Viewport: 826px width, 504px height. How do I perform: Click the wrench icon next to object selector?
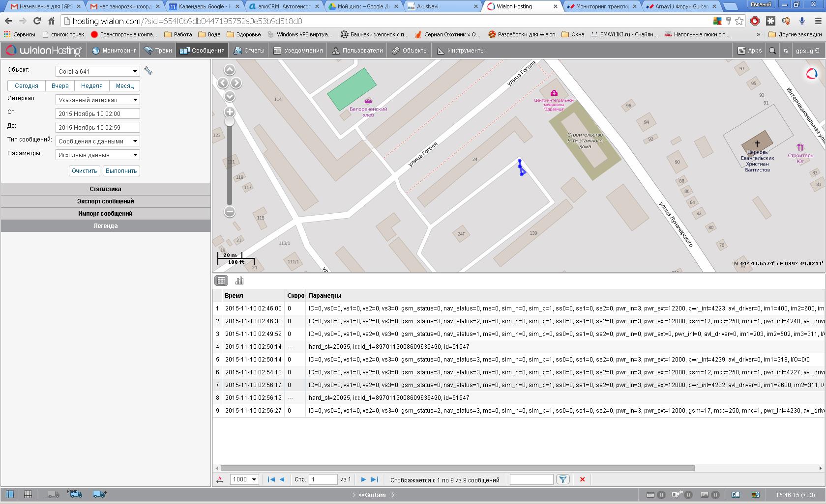148,71
